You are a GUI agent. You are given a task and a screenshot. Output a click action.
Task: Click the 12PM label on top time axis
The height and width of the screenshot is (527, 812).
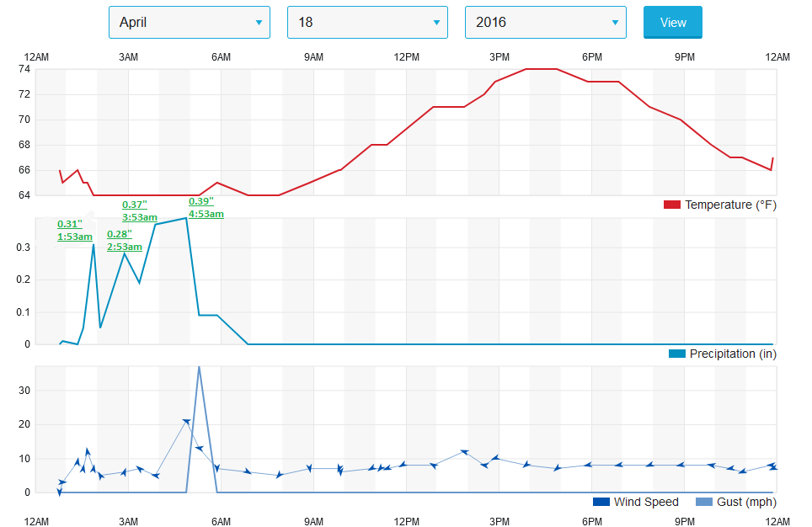(x=406, y=56)
